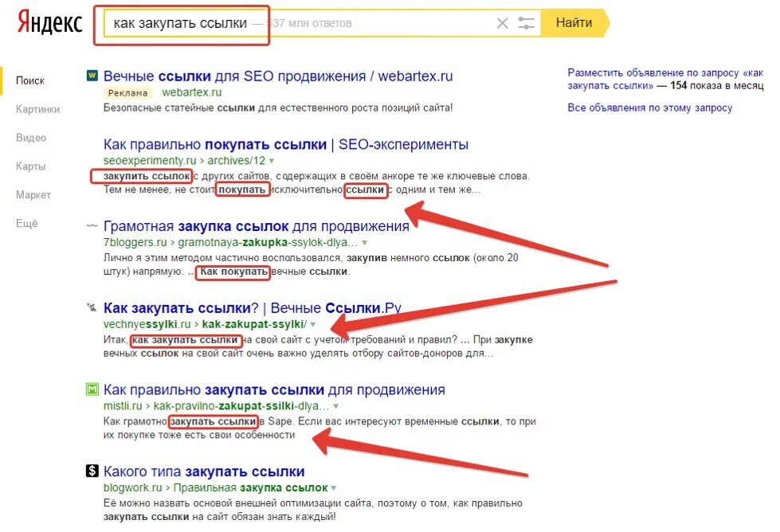The width and height of the screenshot is (780, 532).
Task: Open 'Какого типа закупать ссылки' result
Action: [204, 471]
